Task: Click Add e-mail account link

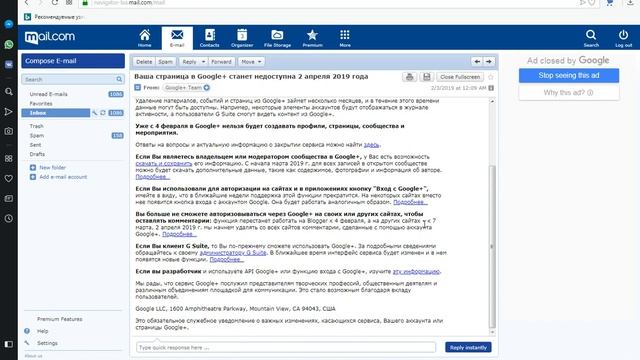Action: (x=58, y=177)
